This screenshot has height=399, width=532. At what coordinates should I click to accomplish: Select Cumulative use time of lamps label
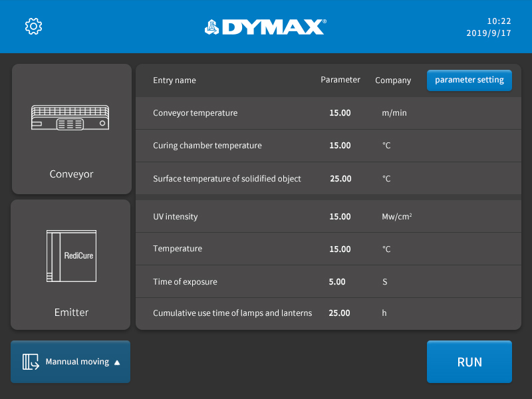pyautogui.click(x=232, y=313)
